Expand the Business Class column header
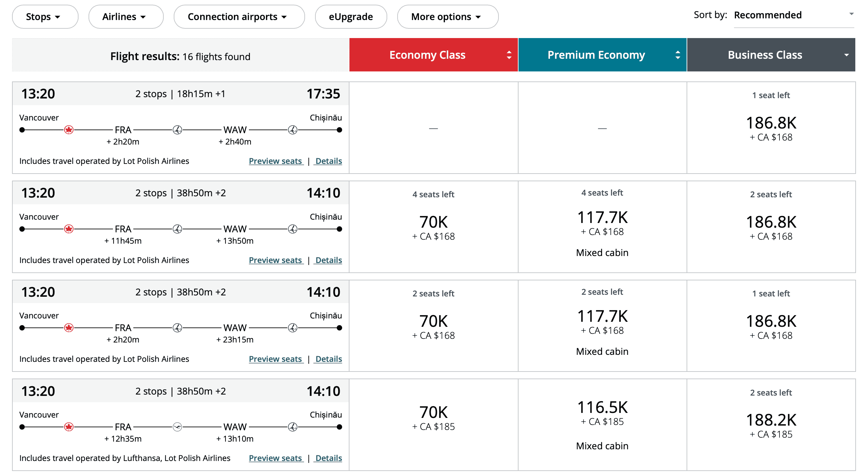 point(771,55)
